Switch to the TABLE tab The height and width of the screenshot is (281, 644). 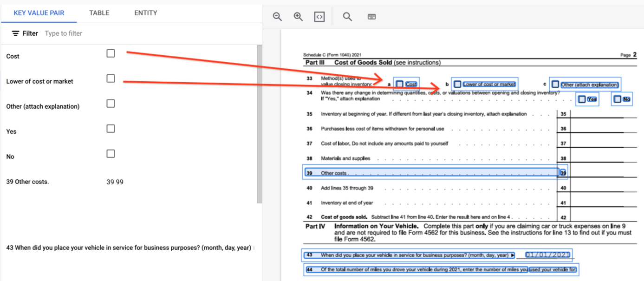click(x=99, y=13)
